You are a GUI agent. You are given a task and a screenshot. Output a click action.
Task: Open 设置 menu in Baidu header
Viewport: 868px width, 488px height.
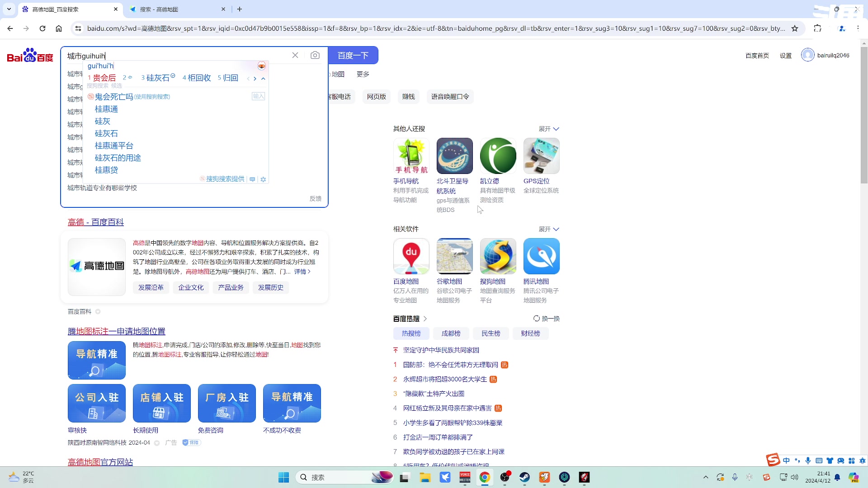(x=786, y=56)
